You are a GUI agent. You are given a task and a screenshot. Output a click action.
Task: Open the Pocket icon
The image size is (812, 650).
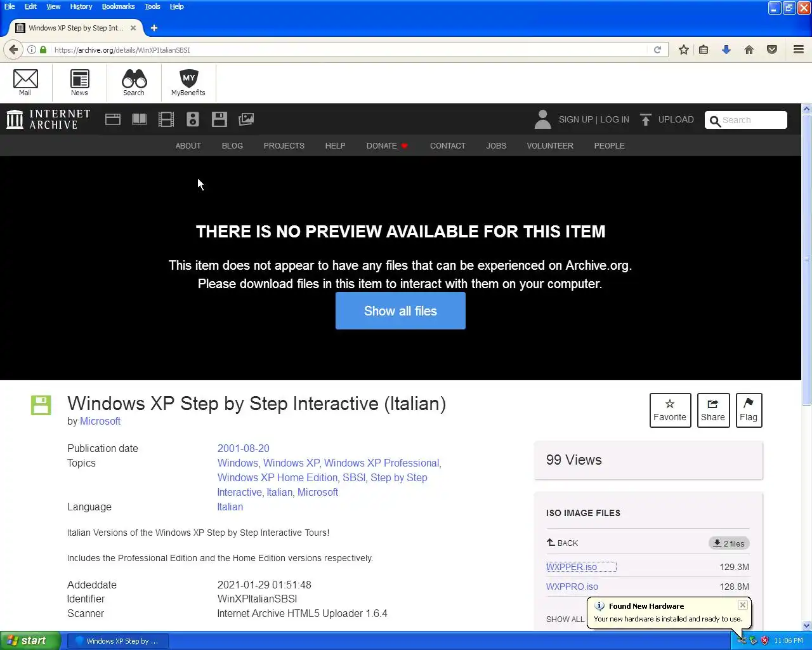[x=772, y=50]
